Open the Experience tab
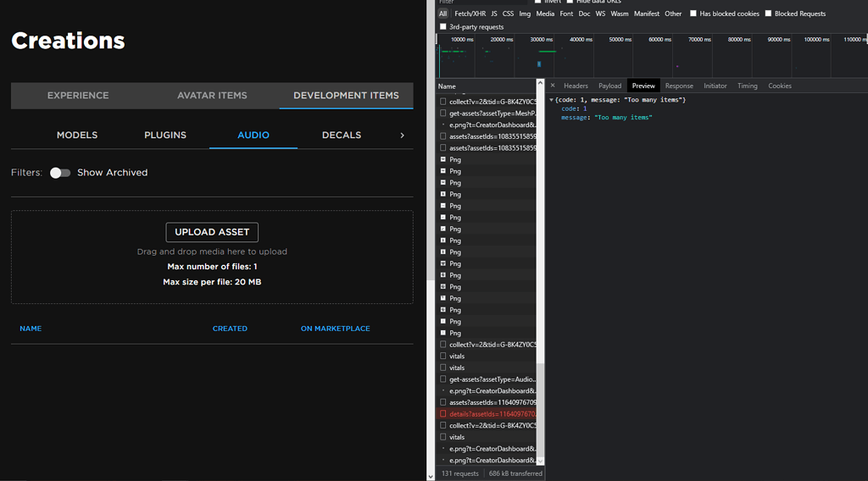The height and width of the screenshot is (481, 868). (x=78, y=96)
